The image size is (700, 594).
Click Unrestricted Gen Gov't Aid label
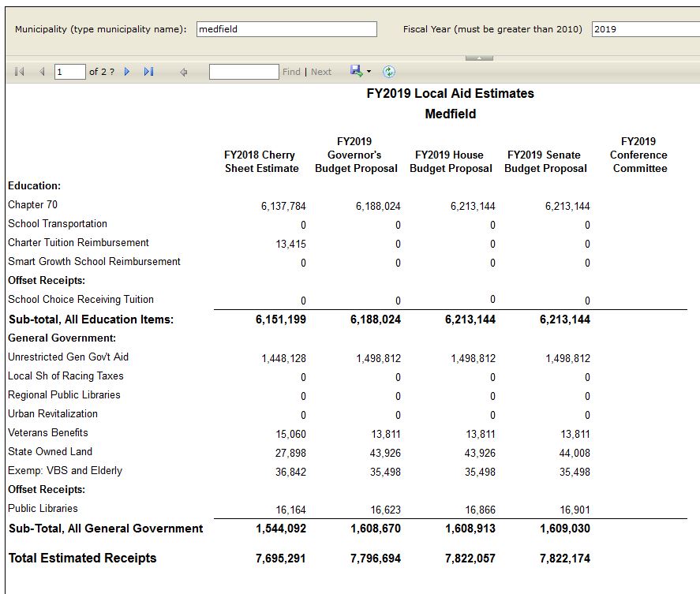click(69, 357)
